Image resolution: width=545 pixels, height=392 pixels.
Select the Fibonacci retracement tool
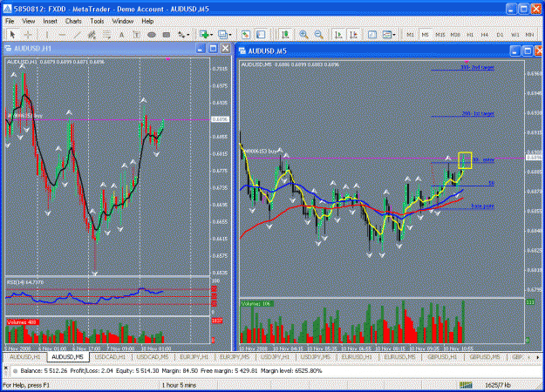106,35
